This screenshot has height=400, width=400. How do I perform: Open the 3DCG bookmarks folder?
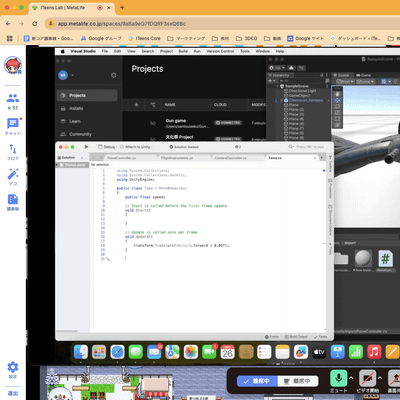click(246, 38)
